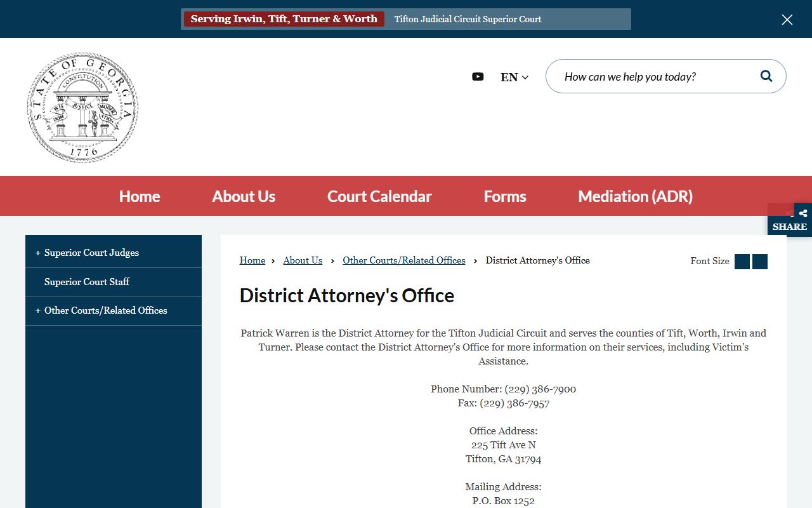812x508 pixels.
Task: Click the State of Georgia seal logo
Action: coord(82,108)
